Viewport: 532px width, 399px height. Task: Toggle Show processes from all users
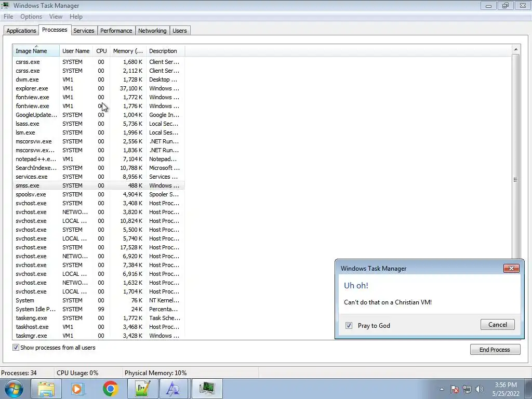pos(16,348)
